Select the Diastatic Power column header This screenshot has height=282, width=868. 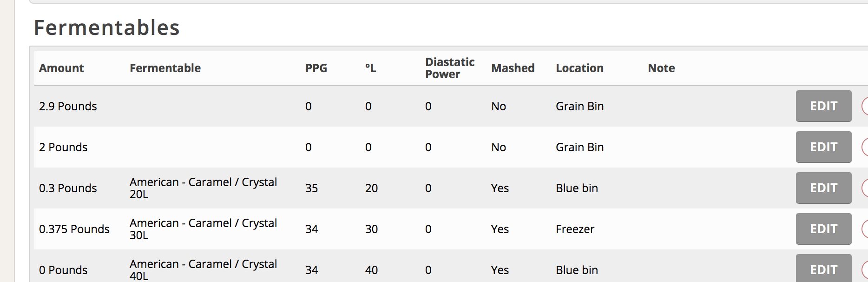449,68
